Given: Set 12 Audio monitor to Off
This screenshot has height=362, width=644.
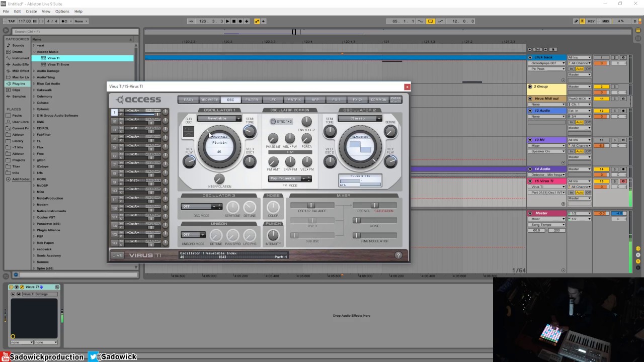Looking at the screenshot, I should tap(588, 122).
